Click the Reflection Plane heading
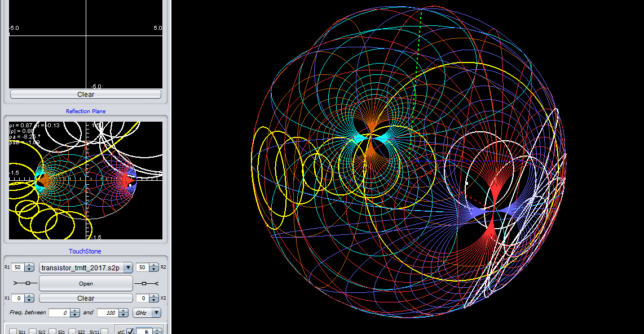 (86, 111)
